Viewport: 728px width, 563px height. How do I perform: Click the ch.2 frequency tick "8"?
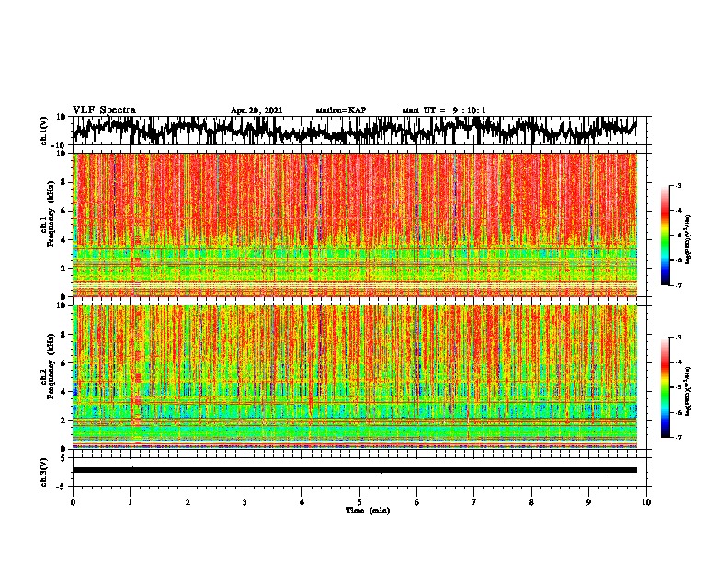[63, 335]
